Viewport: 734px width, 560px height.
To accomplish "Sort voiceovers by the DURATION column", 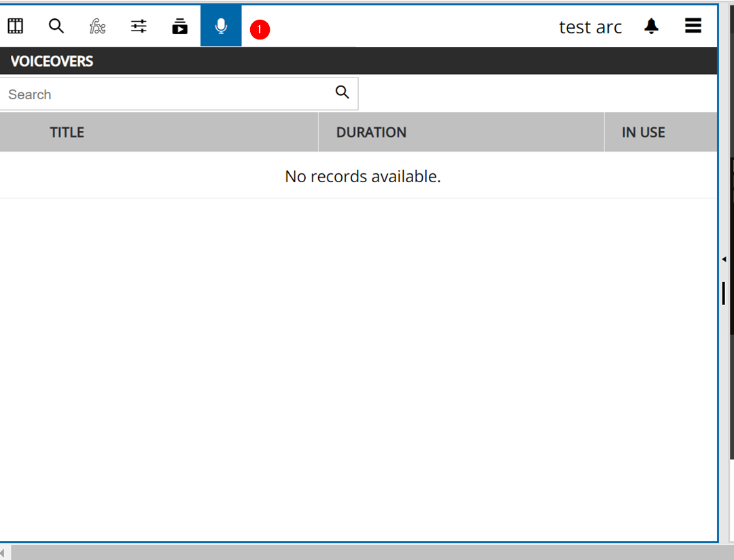I will [x=371, y=133].
